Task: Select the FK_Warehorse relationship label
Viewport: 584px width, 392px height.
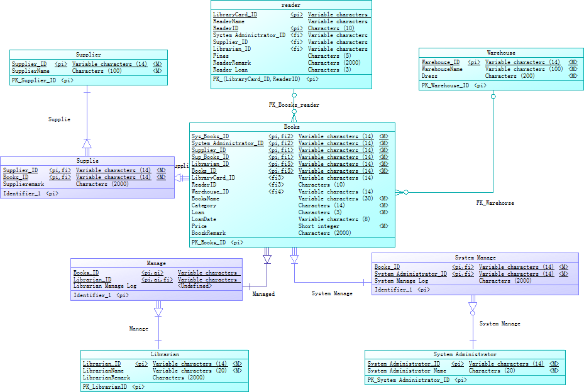Action: (x=494, y=202)
